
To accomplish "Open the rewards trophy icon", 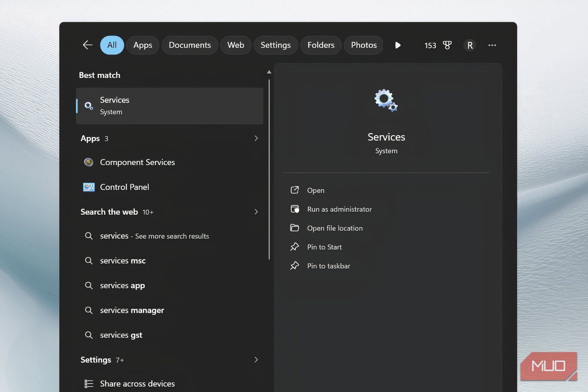I will click(x=447, y=45).
